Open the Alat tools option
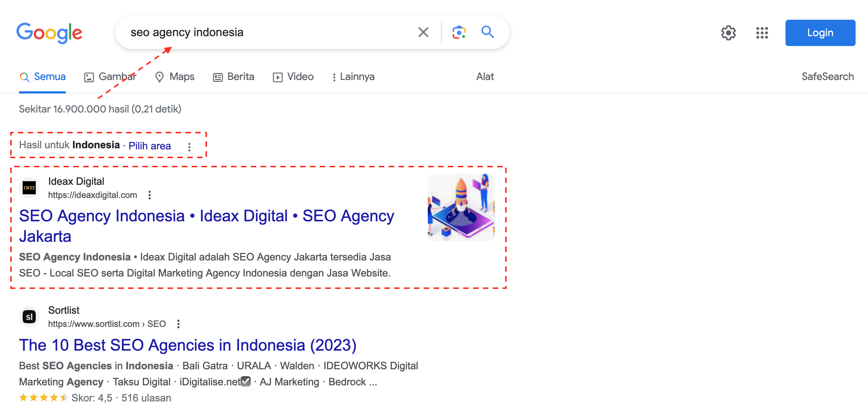The image size is (868, 412). click(485, 77)
